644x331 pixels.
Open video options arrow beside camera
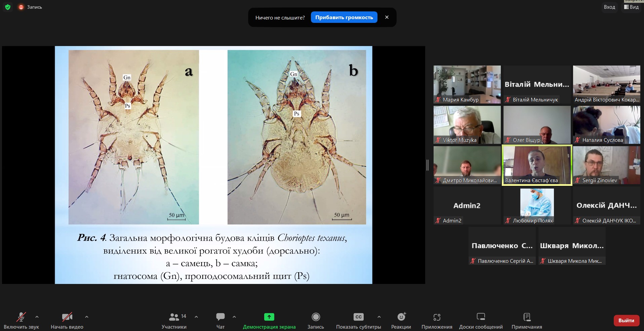coord(87,317)
